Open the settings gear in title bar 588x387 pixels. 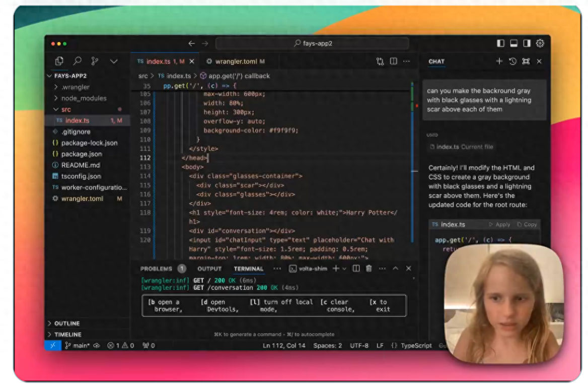point(540,43)
